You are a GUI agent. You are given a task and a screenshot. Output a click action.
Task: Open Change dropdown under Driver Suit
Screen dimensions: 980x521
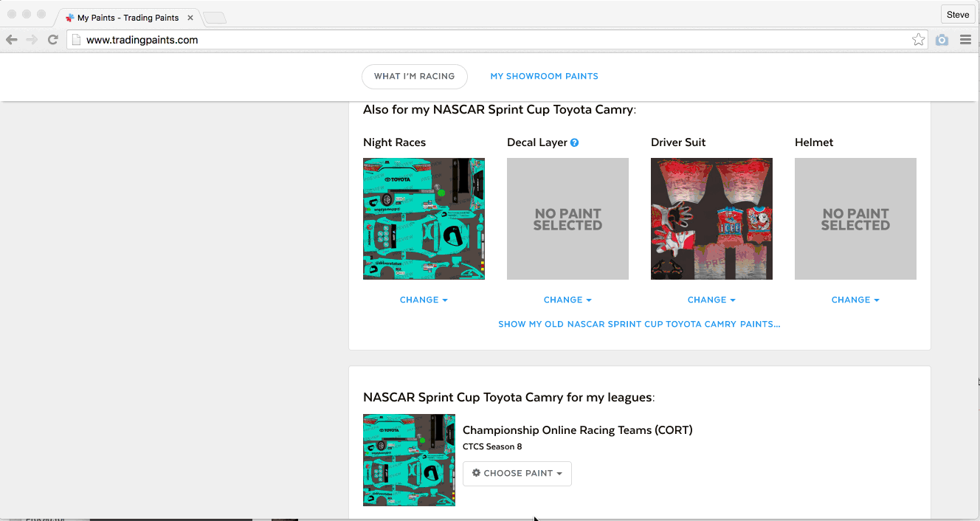(711, 300)
